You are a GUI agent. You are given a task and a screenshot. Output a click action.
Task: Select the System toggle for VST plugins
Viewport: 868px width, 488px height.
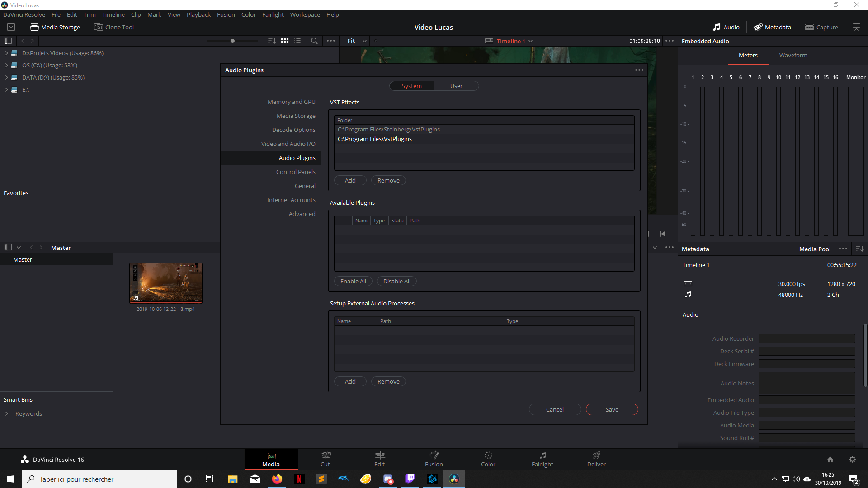click(411, 85)
